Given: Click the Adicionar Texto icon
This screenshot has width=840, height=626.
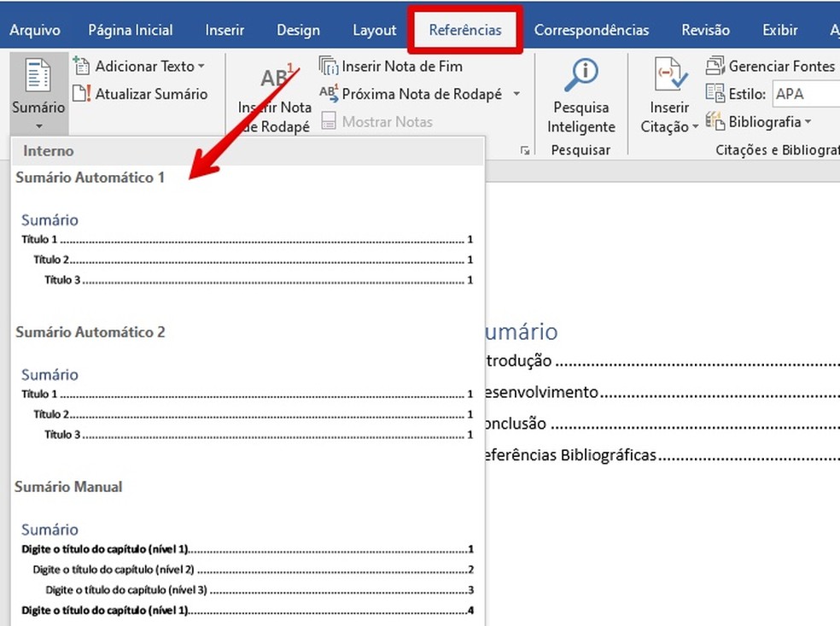Looking at the screenshot, I should coord(82,66).
